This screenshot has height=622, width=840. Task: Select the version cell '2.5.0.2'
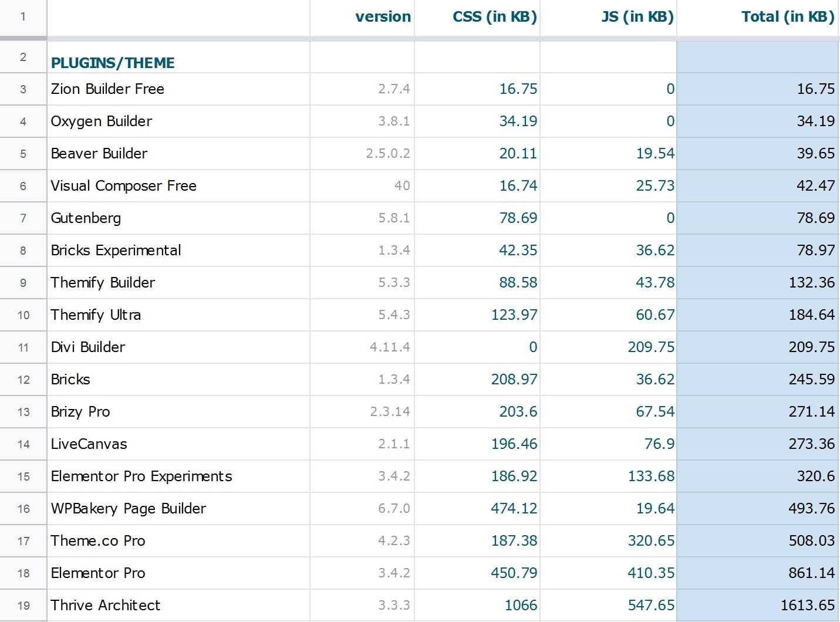pyautogui.click(x=362, y=154)
